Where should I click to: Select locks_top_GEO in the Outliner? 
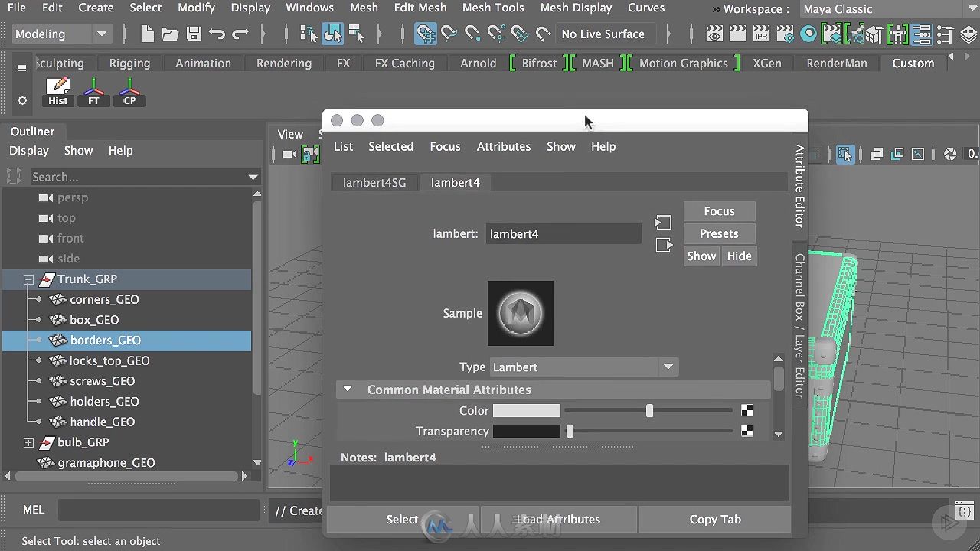[109, 360]
